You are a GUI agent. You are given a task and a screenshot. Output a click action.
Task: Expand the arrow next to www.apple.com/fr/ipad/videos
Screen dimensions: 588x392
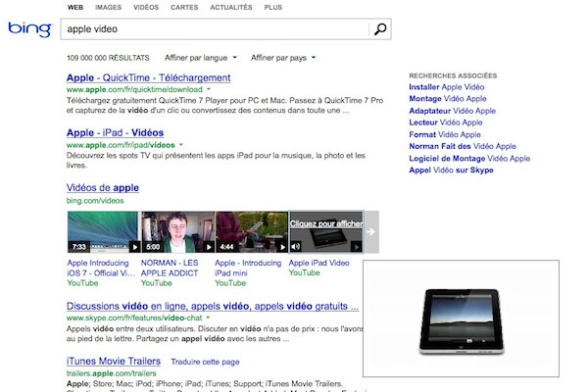(x=181, y=144)
